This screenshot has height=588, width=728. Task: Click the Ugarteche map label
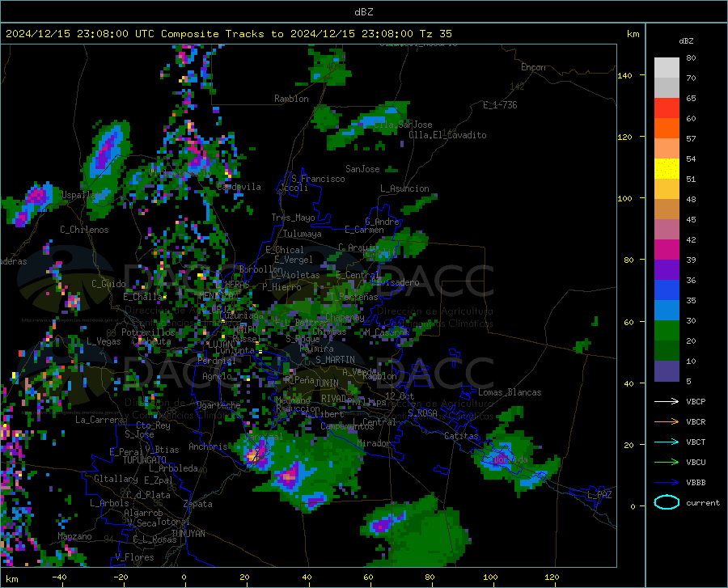click(x=218, y=404)
